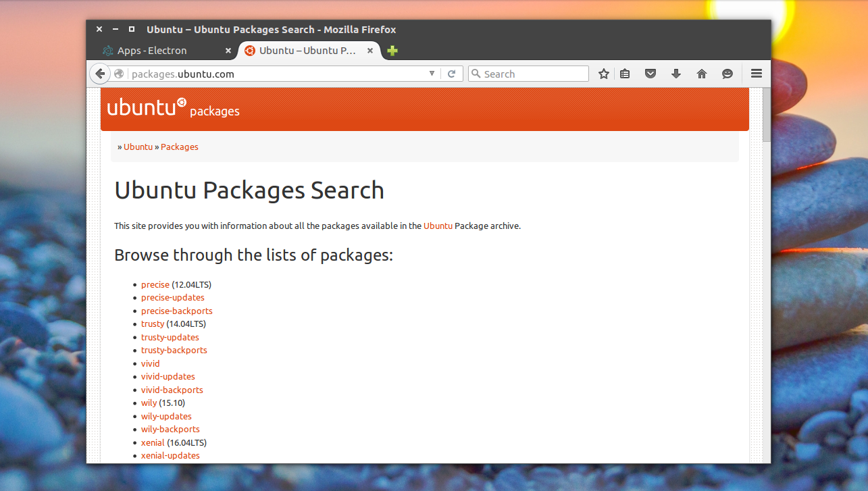Open the Downloads arrow icon
The height and width of the screenshot is (491, 868).
tap(676, 74)
